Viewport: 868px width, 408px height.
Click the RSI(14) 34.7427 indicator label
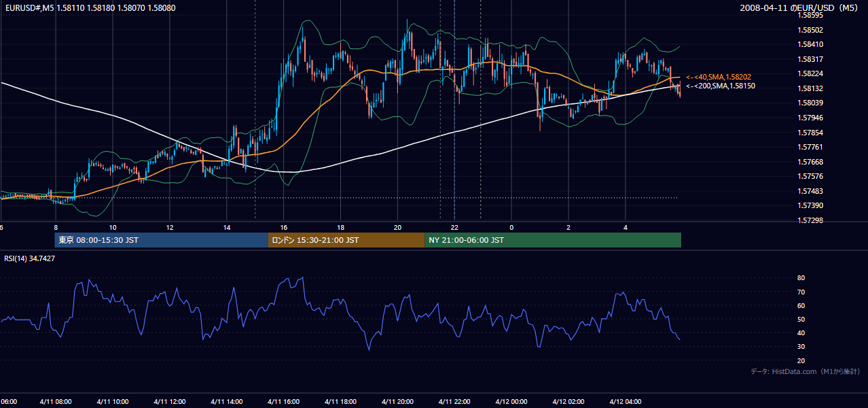coord(30,258)
